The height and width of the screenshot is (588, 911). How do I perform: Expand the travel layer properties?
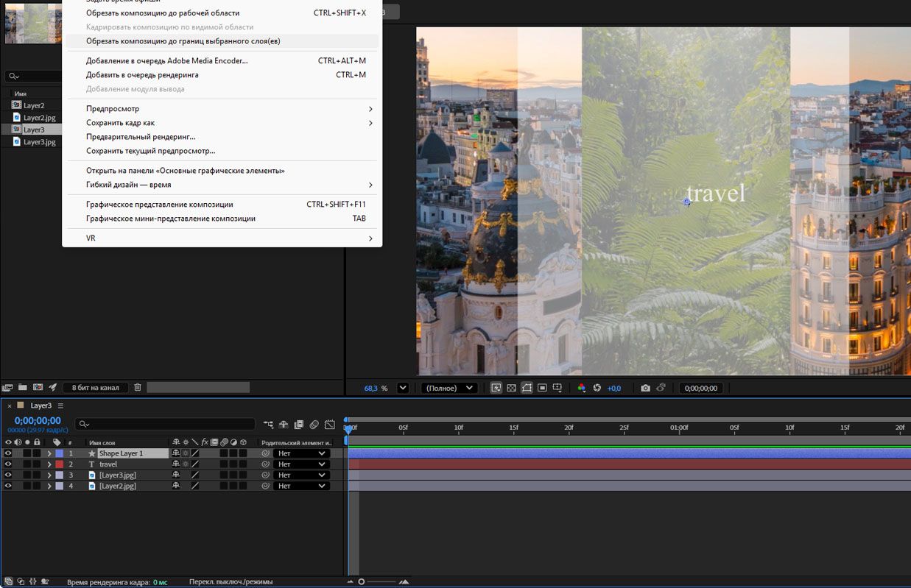(49, 464)
